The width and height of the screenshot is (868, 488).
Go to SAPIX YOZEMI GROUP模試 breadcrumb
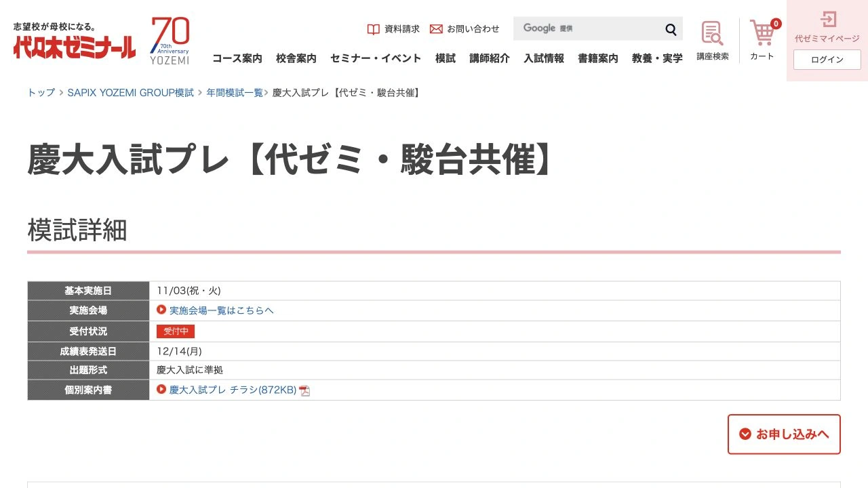point(130,92)
